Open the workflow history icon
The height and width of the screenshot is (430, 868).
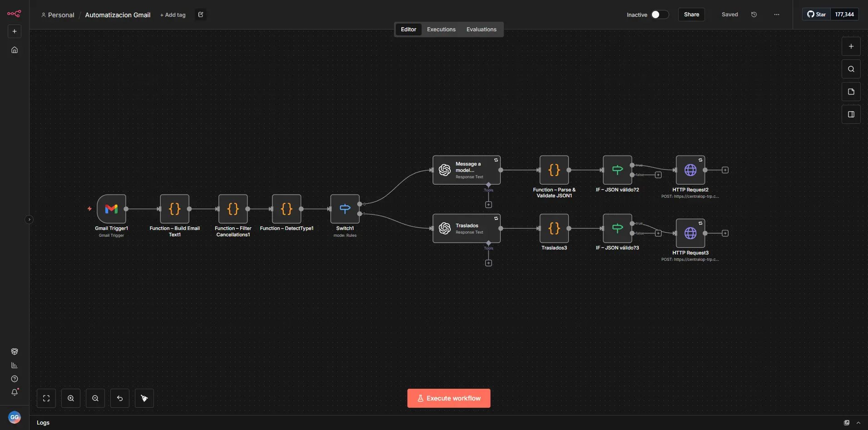click(754, 15)
